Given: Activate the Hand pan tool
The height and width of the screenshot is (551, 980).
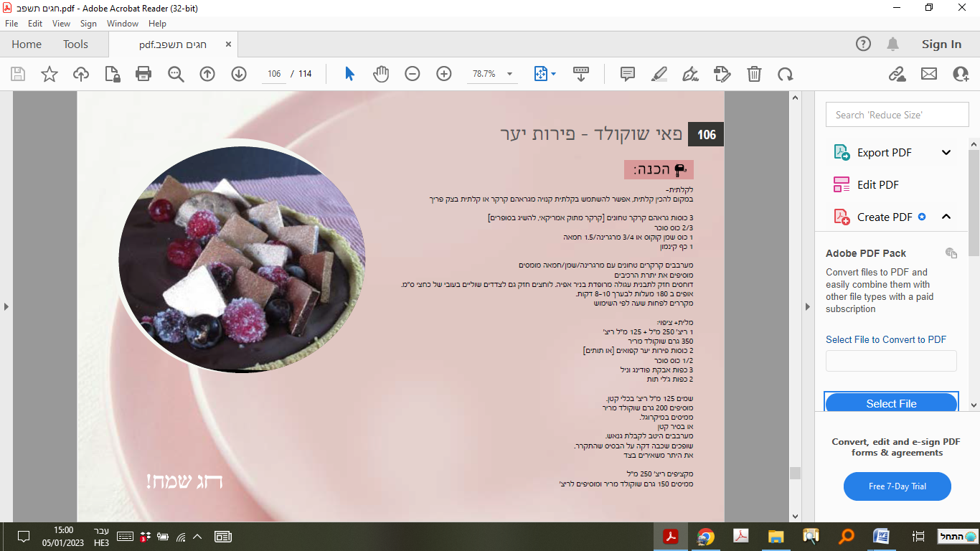Looking at the screenshot, I should click(381, 74).
